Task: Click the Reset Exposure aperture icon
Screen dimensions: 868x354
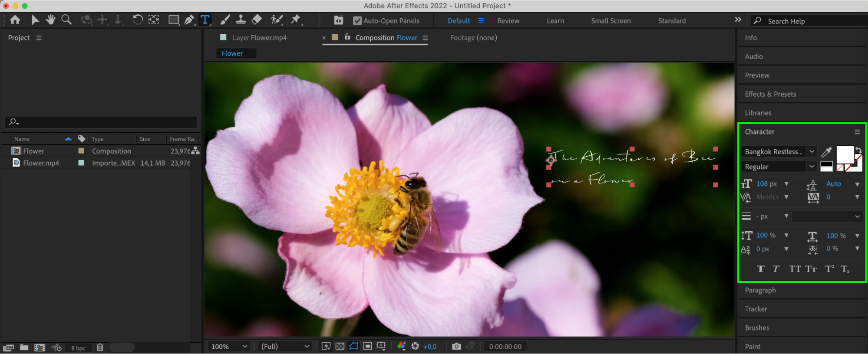Action: click(x=415, y=346)
